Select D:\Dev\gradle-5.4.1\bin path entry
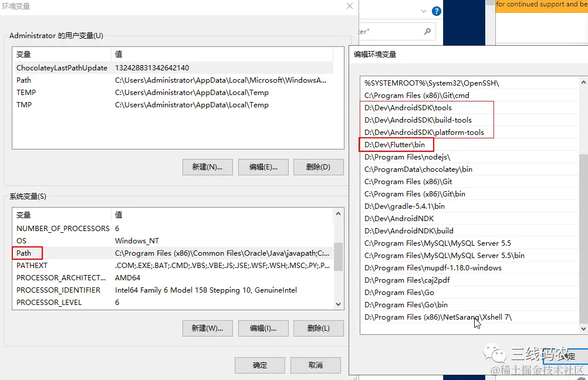The height and width of the screenshot is (380, 588). click(x=469, y=206)
